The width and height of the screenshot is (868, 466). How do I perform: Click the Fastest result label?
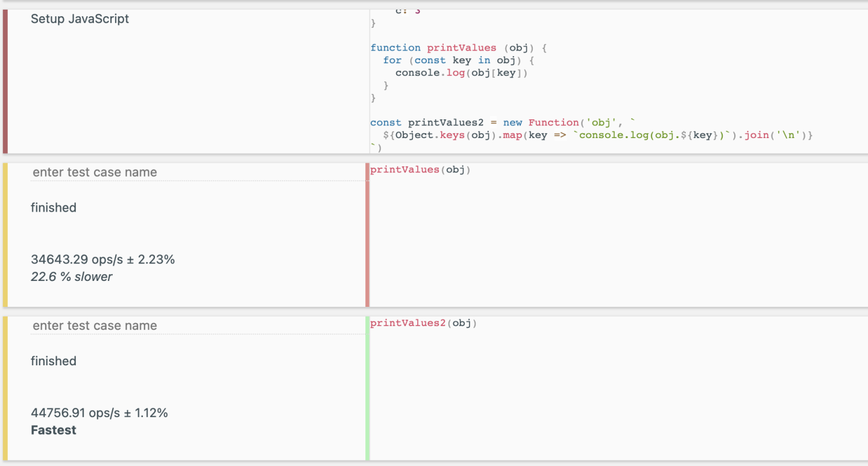54,430
